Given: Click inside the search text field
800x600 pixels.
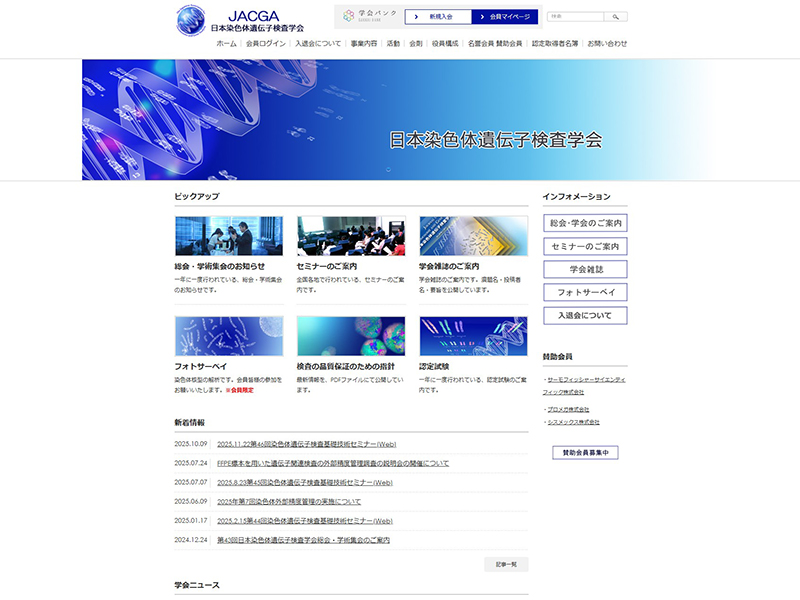Looking at the screenshot, I should point(575,17).
